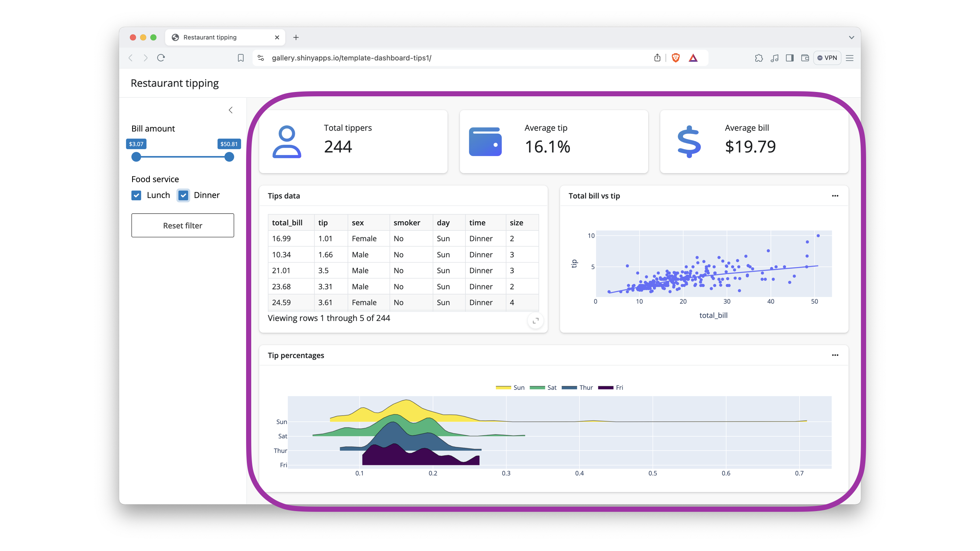The width and height of the screenshot is (980, 551).
Task: Expand the Tips data card to fullscreen
Action: pos(535,321)
